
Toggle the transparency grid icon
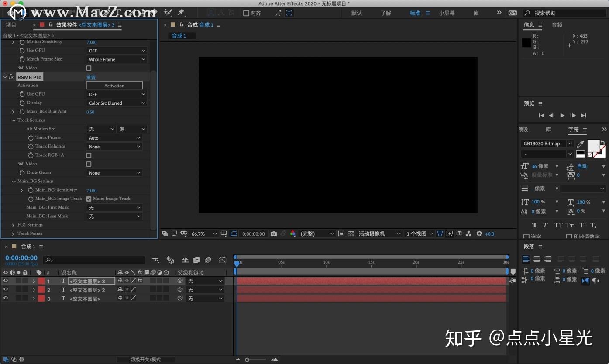[351, 234]
